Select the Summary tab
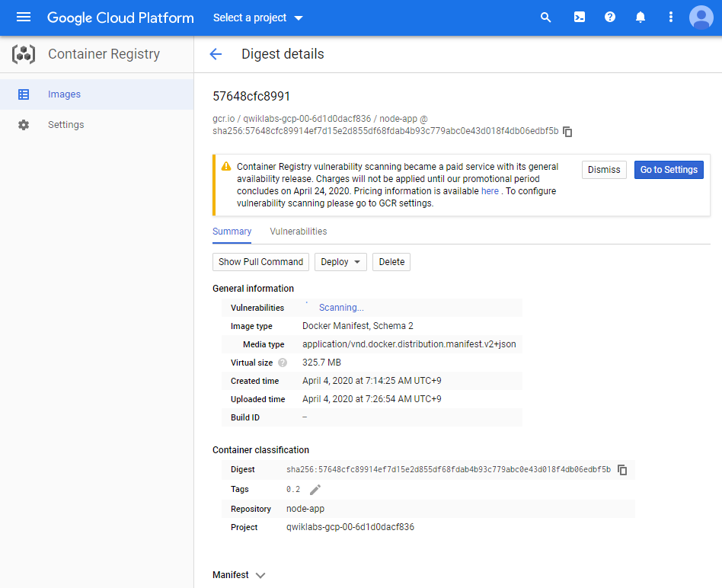The image size is (722, 588). click(x=232, y=231)
